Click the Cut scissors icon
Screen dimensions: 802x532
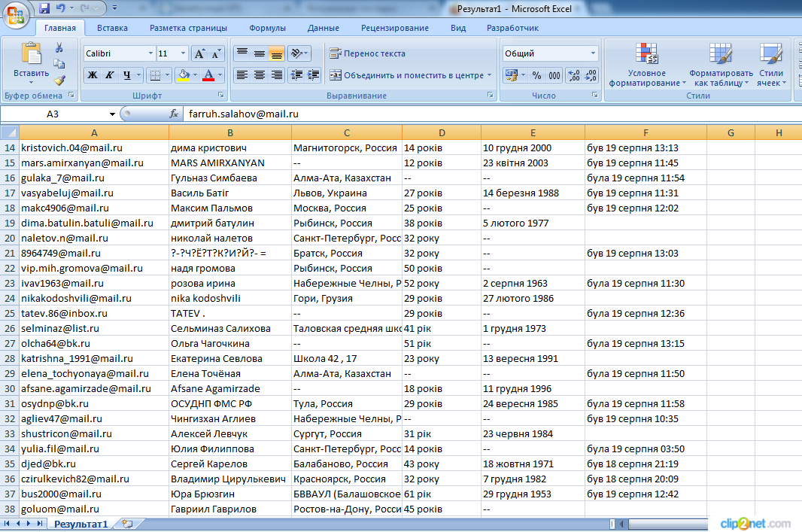coord(59,47)
